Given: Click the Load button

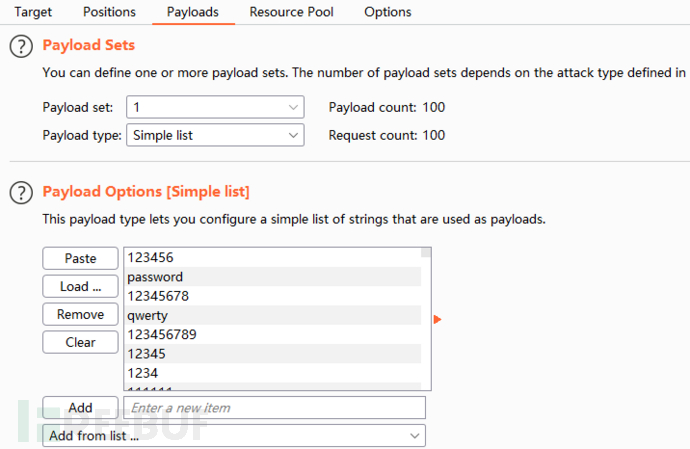Looking at the screenshot, I should tap(80, 286).
